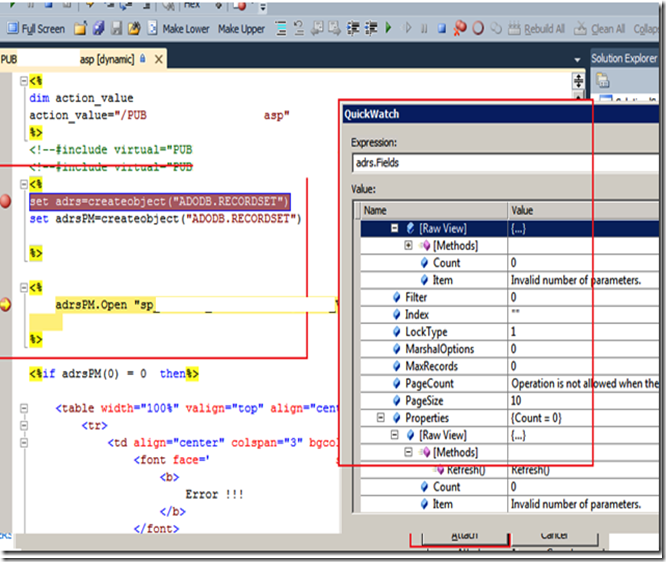Image resolution: width=666 pixels, height=562 pixels.
Task: Click the green Start Debugging play icon
Action: pyautogui.click(x=388, y=29)
